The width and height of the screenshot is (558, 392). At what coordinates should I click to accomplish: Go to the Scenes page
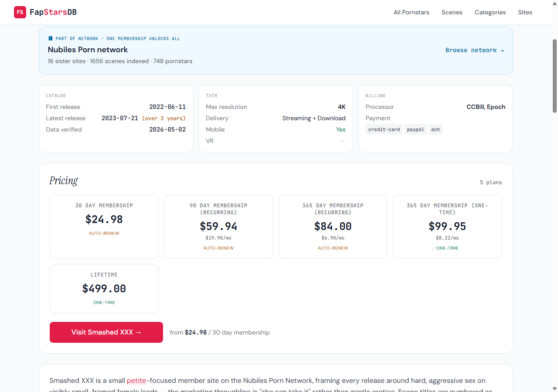(x=452, y=12)
